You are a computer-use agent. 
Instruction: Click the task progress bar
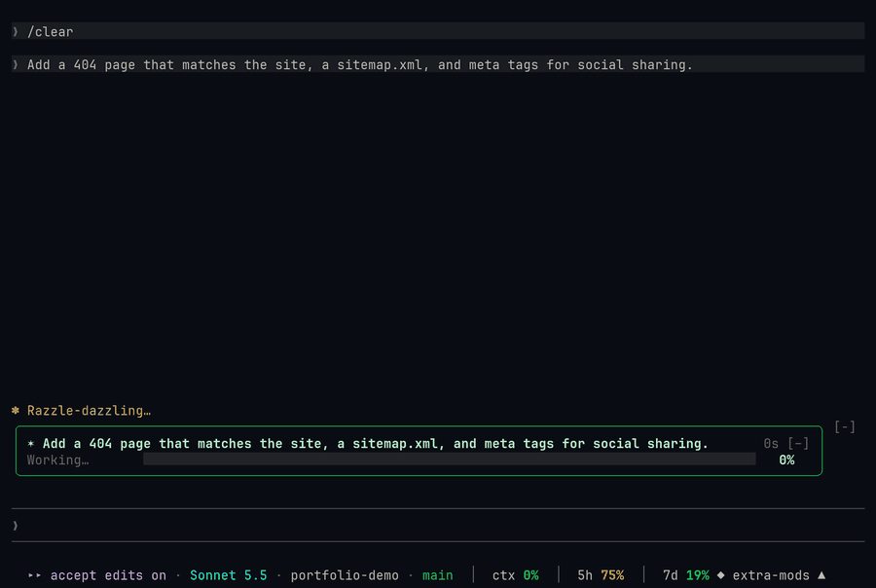449,459
